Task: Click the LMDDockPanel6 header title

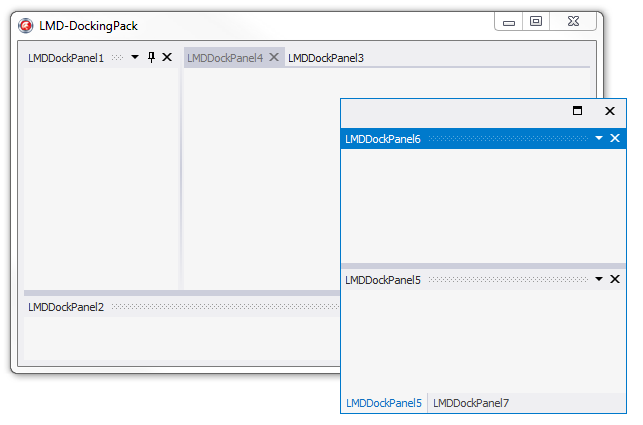Action: [383, 139]
